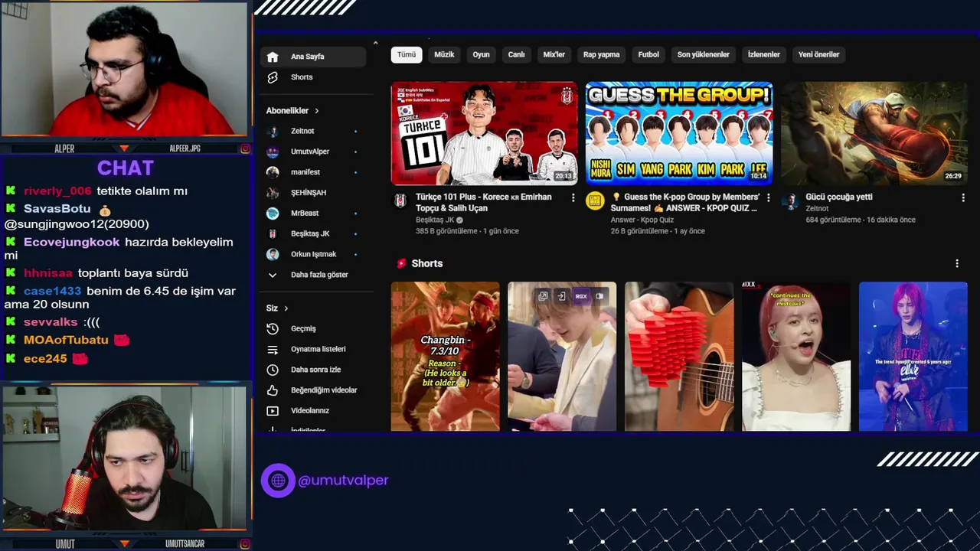Viewport: 980px width, 551px height.
Task: Select the Son yüklenenler filter chip
Action: [703, 54]
